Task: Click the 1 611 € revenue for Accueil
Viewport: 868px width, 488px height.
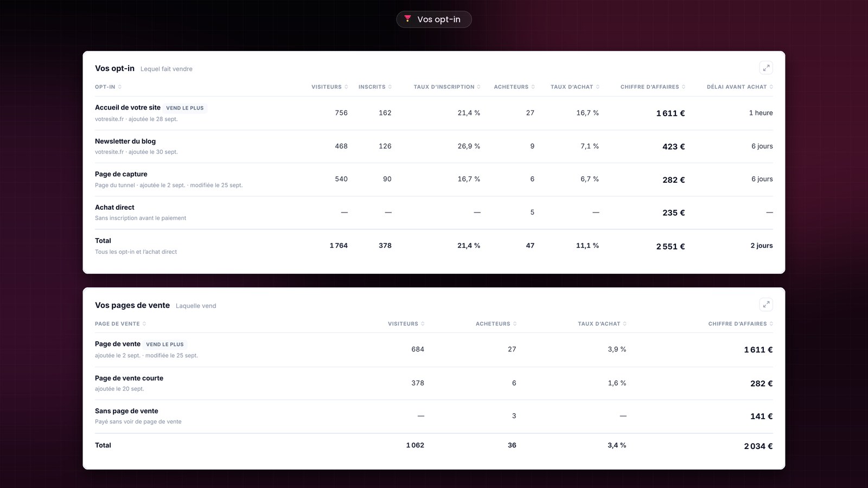Action: [x=671, y=113]
